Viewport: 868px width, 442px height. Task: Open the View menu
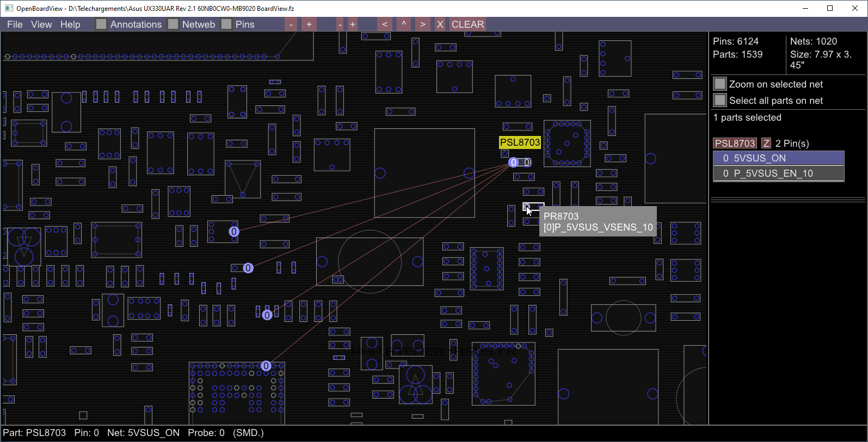click(x=41, y=24)
